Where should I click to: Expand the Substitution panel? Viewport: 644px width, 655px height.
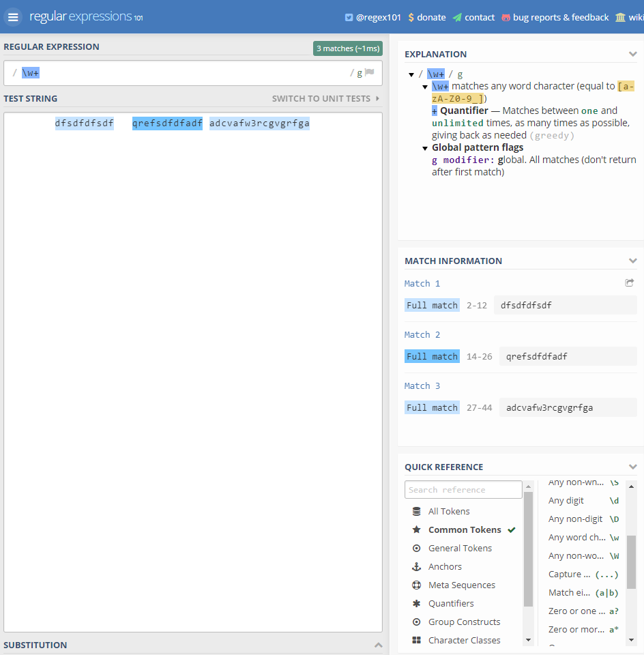click(378, 645)
